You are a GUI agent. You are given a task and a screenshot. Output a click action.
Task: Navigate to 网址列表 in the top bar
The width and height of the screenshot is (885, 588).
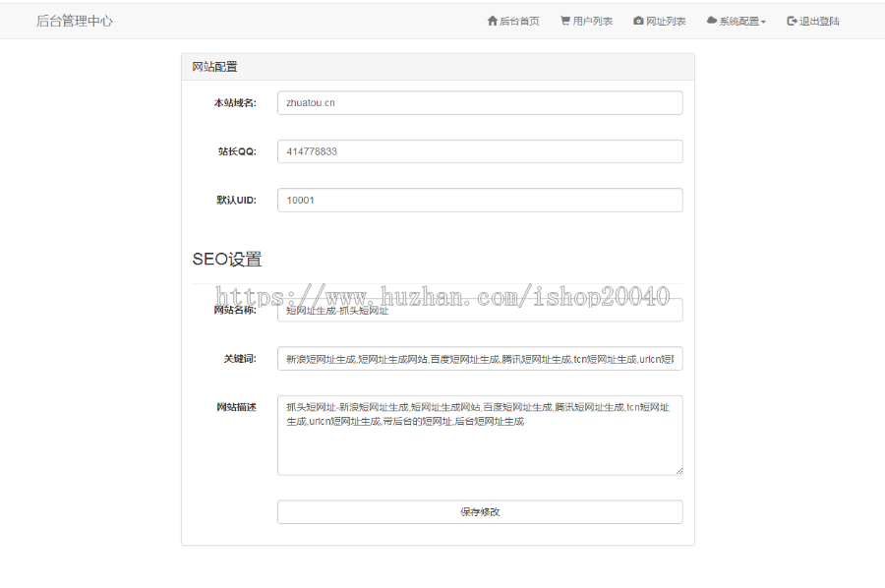(x=661, y=20)
